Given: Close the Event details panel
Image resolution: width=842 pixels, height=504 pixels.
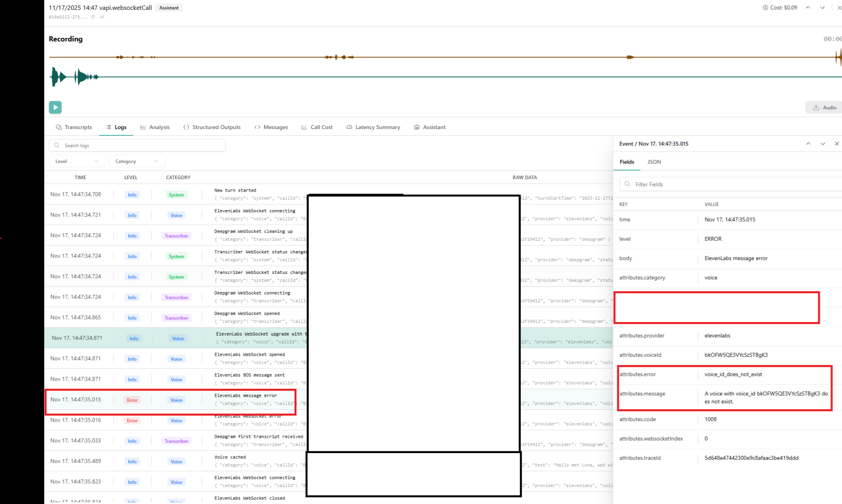Looking at the screenshot, I should click(837, 143).
